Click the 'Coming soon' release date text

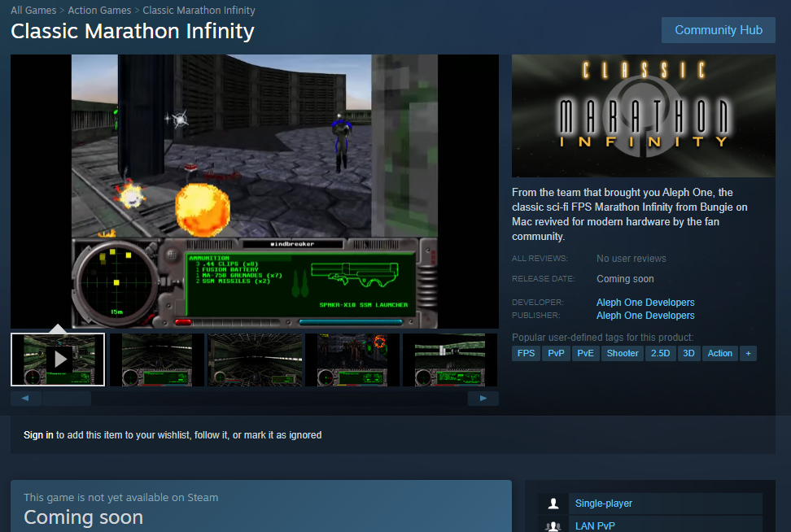(625, 279)
